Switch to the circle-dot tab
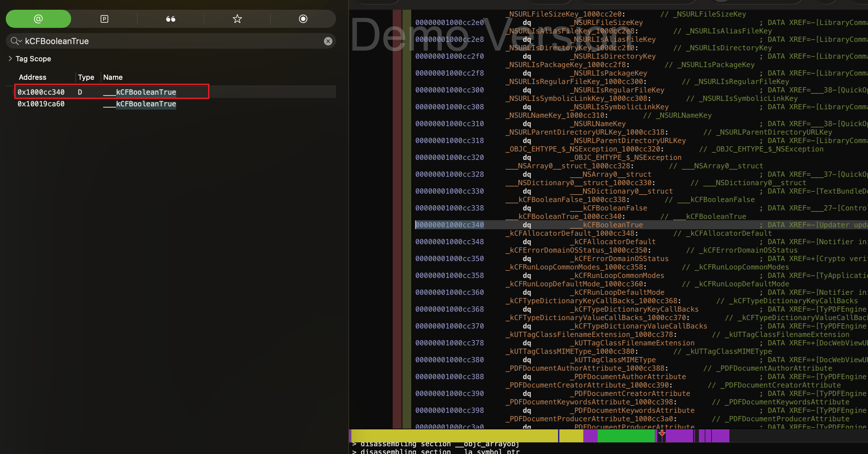The height and width of the screenshot is (454, 868). point(303,19)
